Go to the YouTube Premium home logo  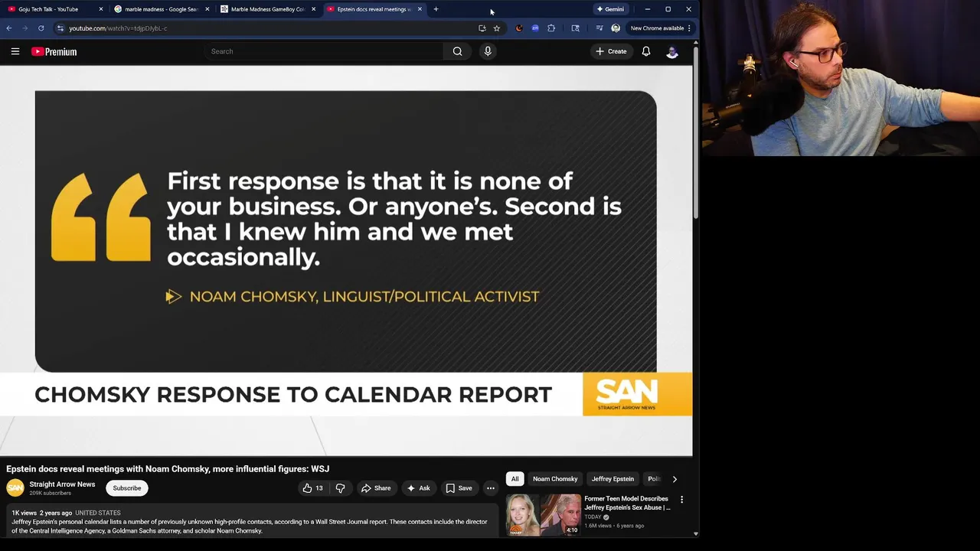click(x=54, y=51)
